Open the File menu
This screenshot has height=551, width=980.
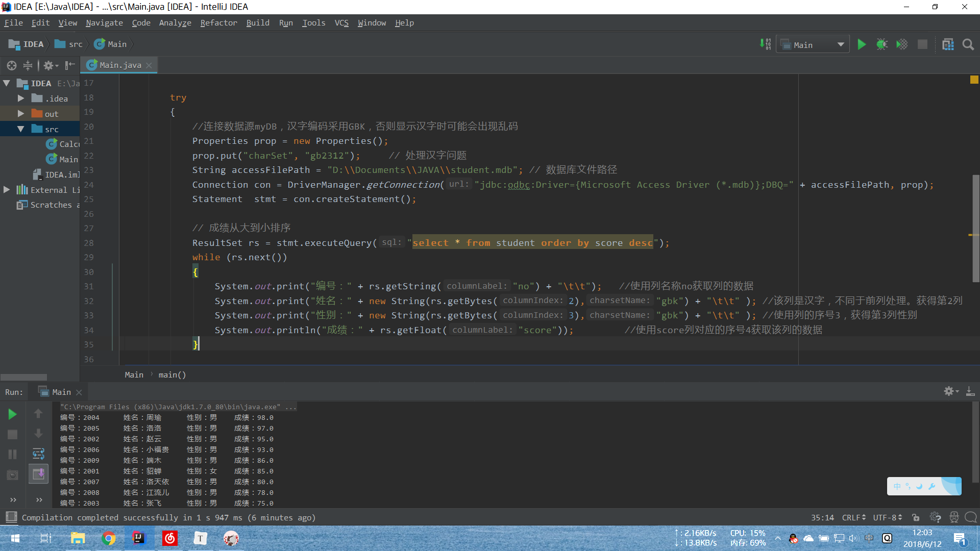coord(14,22)
